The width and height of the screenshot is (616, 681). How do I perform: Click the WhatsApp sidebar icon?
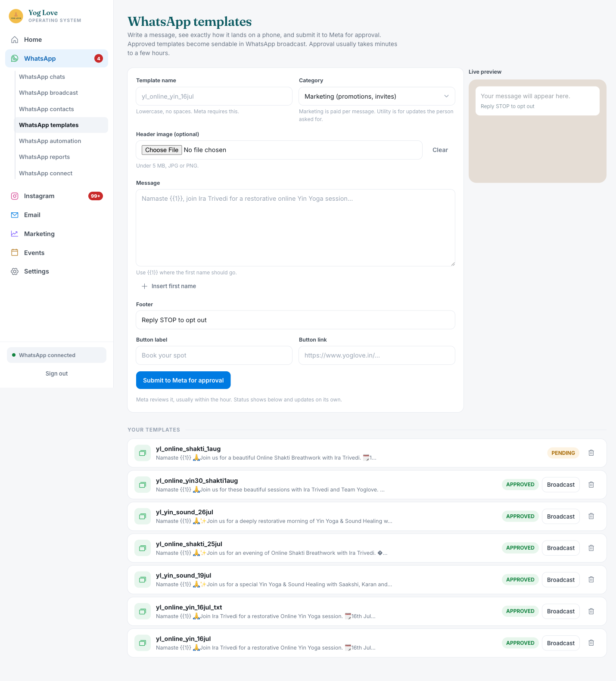[x=15, y=59]
